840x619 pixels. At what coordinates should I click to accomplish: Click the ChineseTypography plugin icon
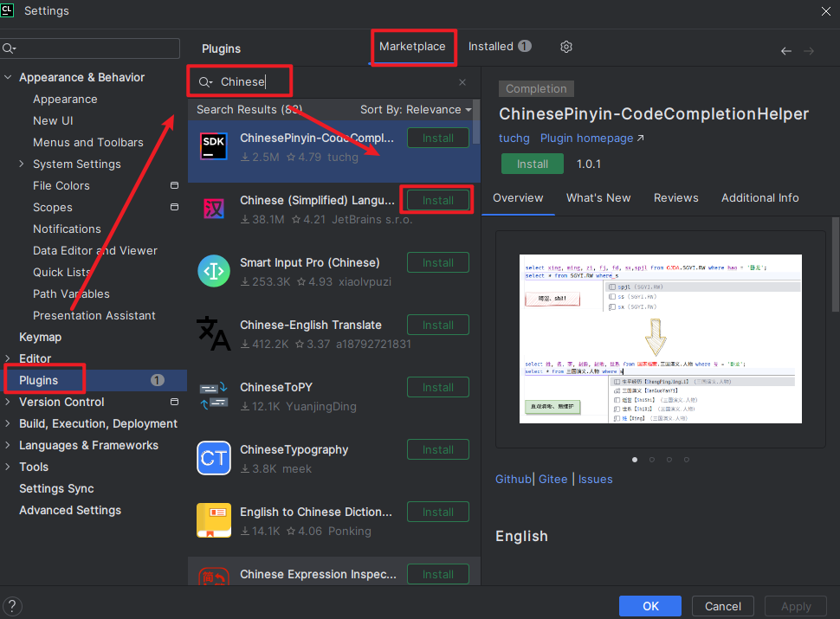tap(214, 458)
